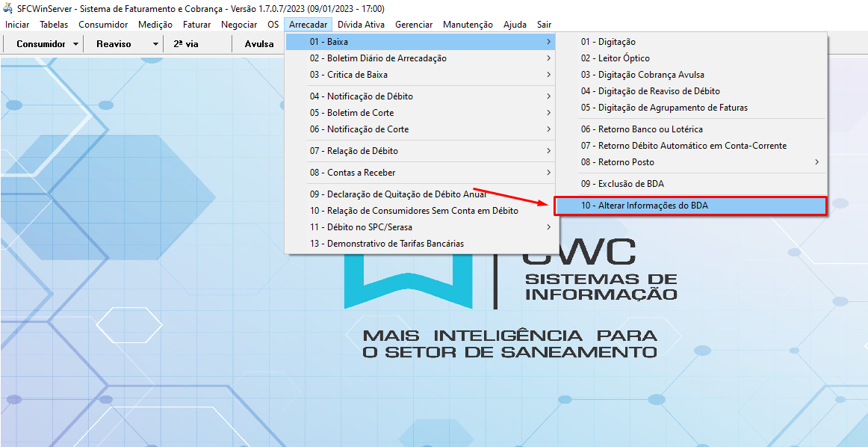Open the dropdown arrow beside Reaviso button

pyautogui.click(x=155, y=44)
